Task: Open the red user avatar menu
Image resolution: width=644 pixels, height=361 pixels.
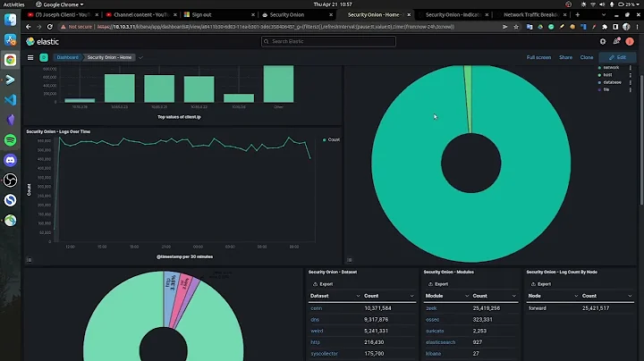Action: pyautogui.click(x=629, y=41)
